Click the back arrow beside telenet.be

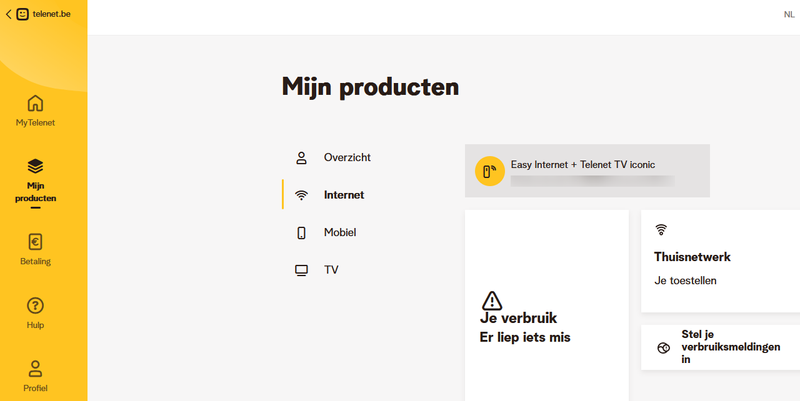click(9, 15)
